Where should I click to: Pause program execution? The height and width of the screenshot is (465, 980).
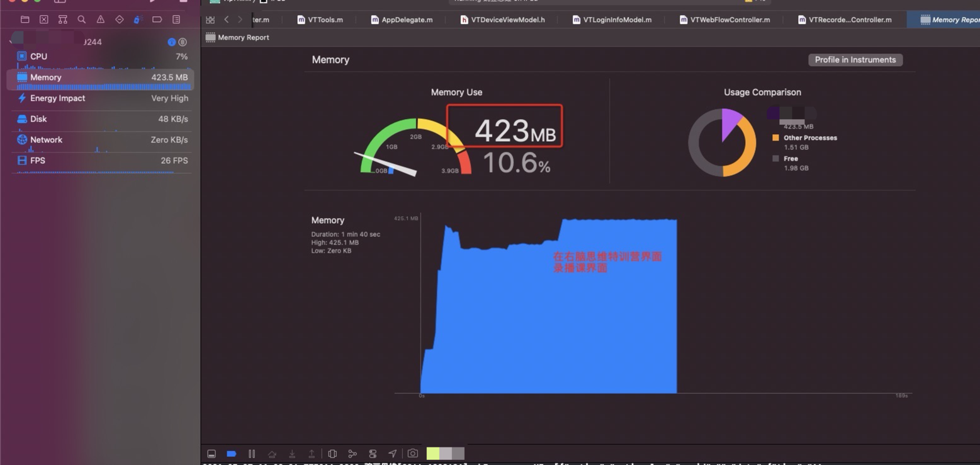click(252, 454)
